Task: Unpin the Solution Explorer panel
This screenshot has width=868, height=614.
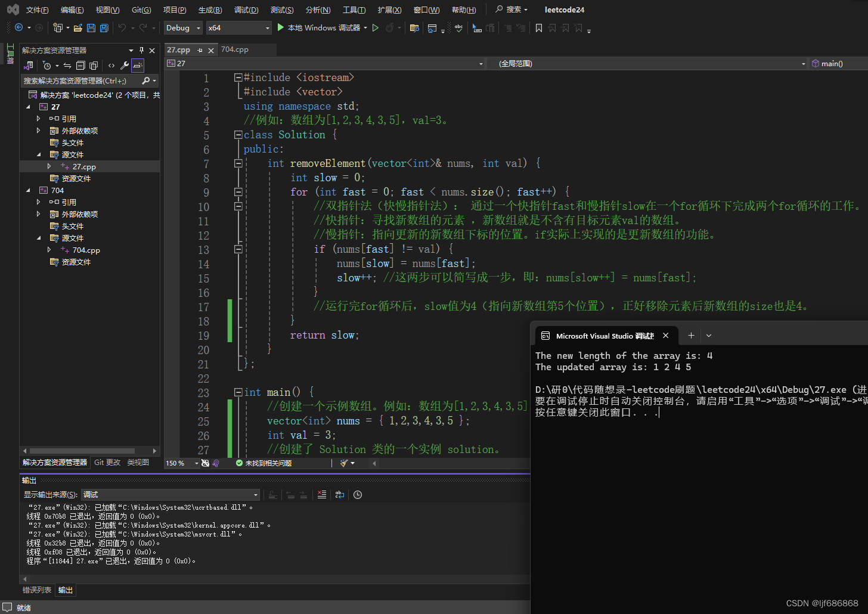Action: click(141, 50)
